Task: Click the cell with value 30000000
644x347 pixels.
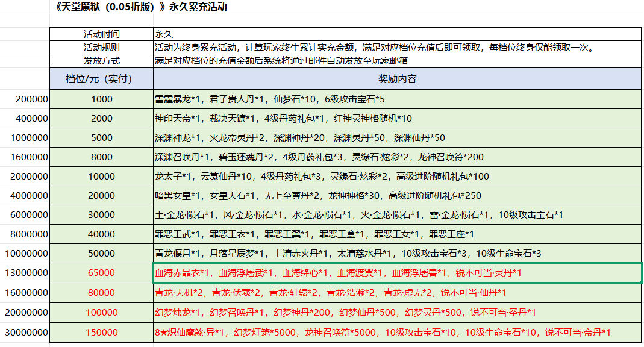Action: tap(25, 332)
